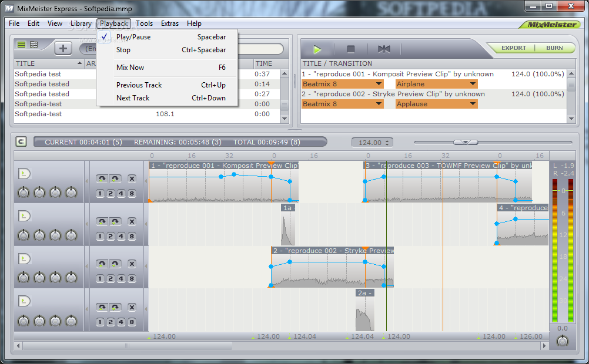Click the EXPORT button
The image size is (589, 364).
(x=513, y=48)
